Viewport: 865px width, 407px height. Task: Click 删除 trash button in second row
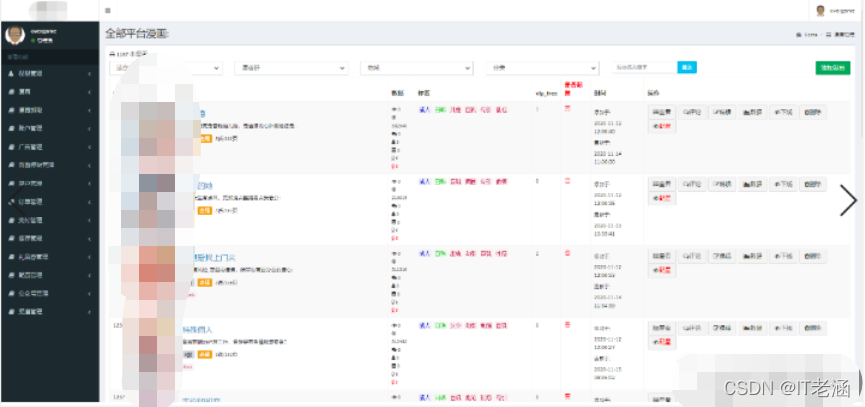tap(813, 184)
